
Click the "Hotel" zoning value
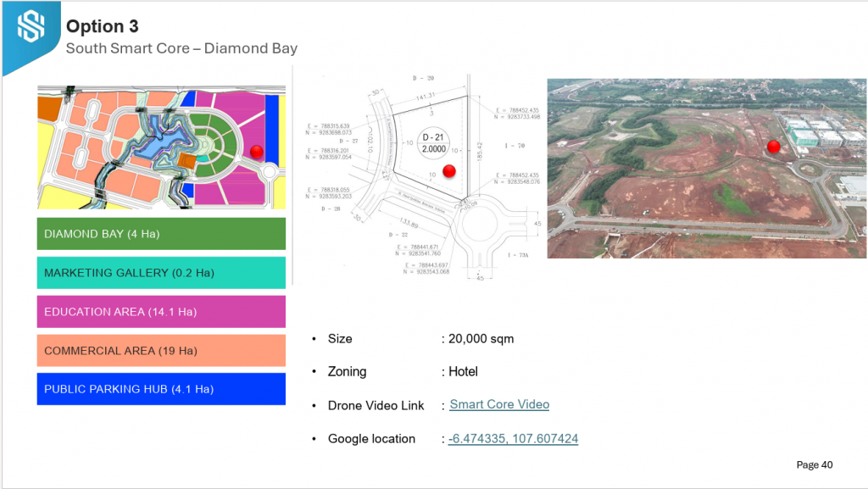[x=464, y=372]
